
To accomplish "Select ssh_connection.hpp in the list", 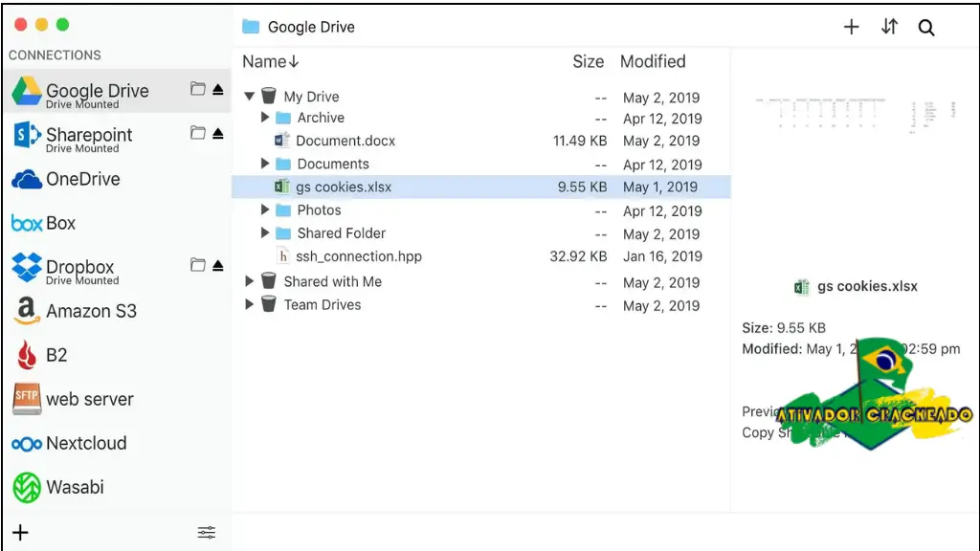I will tap(480, 256).
